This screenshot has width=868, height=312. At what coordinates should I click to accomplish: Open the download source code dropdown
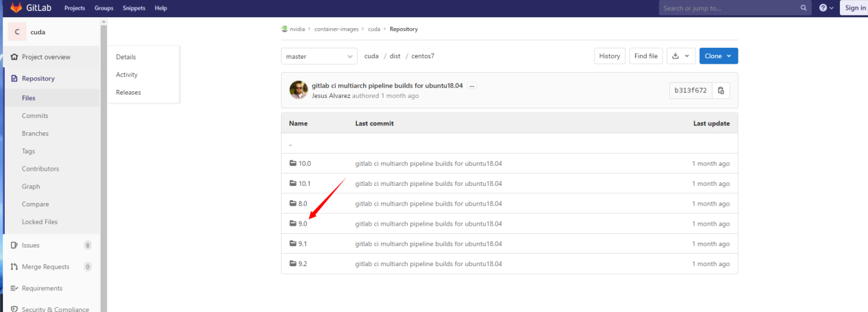pos(680,56)
